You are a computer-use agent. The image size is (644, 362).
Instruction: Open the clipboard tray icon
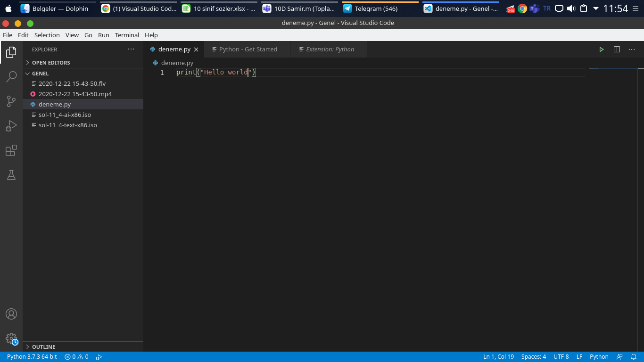pyautogui.click(x=584, y=8)
